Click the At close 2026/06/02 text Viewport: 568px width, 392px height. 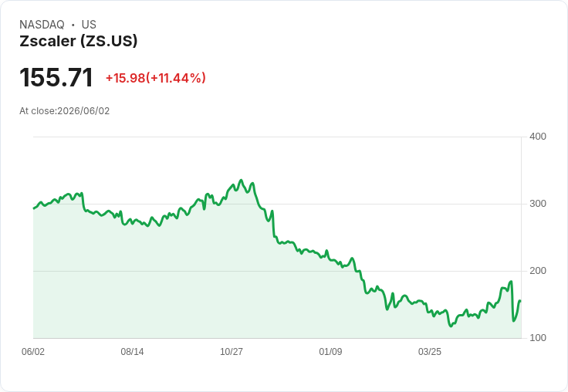pyautogui.click(x=65, y=111)
